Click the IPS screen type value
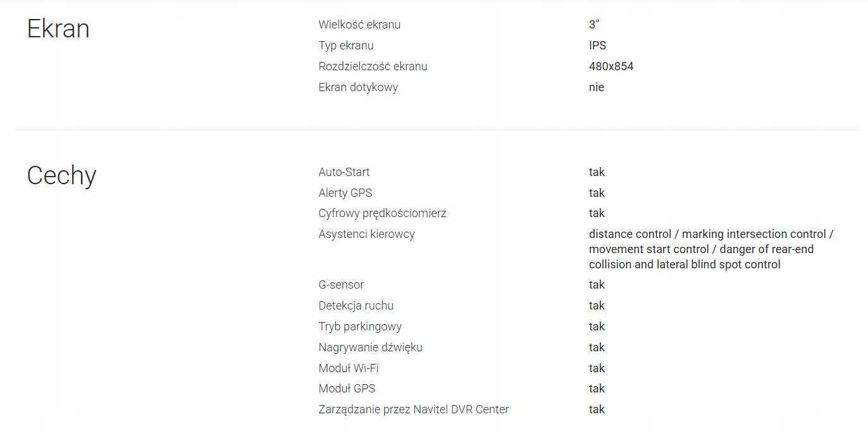This screenshot has height=431, width=868. click(x=597, y=46)
